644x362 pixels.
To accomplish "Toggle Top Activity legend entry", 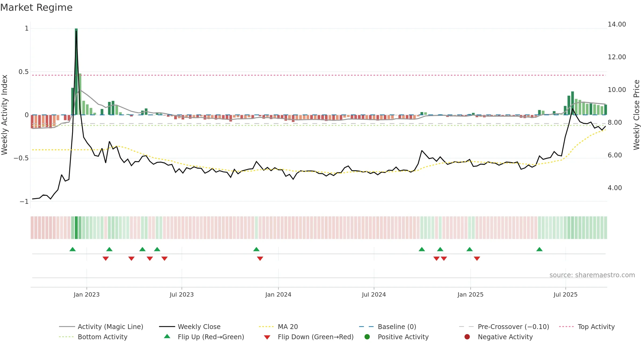I will point(587,327).
